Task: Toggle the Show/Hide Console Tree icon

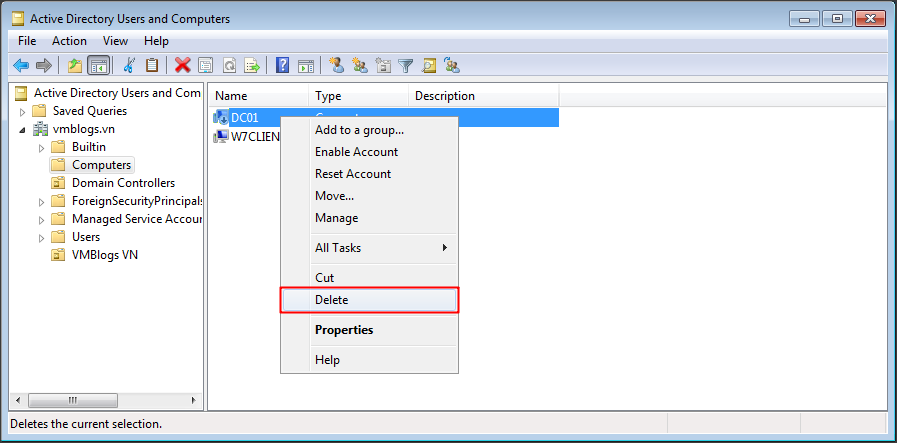Action: click(98, 66)
